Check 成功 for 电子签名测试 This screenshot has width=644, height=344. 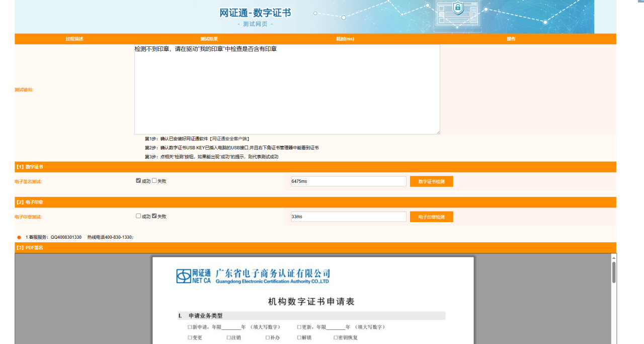pos(139,181)
